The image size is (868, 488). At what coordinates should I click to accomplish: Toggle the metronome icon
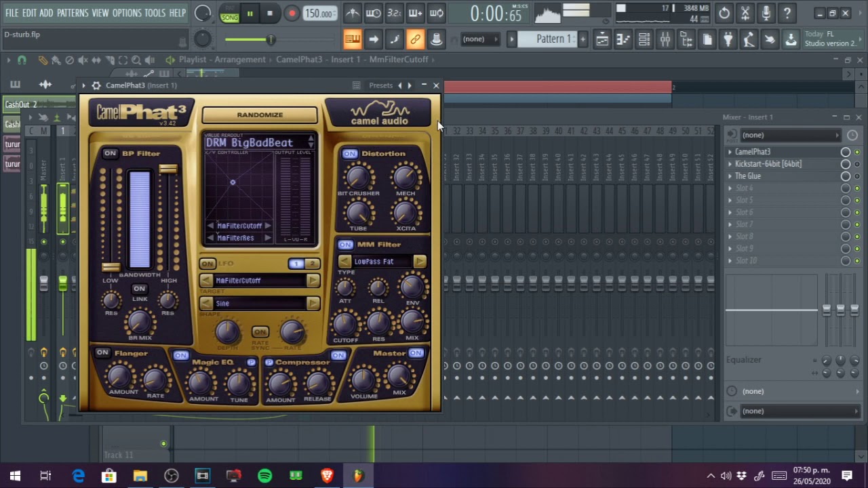pyautogui.click(x=352, y=13)
